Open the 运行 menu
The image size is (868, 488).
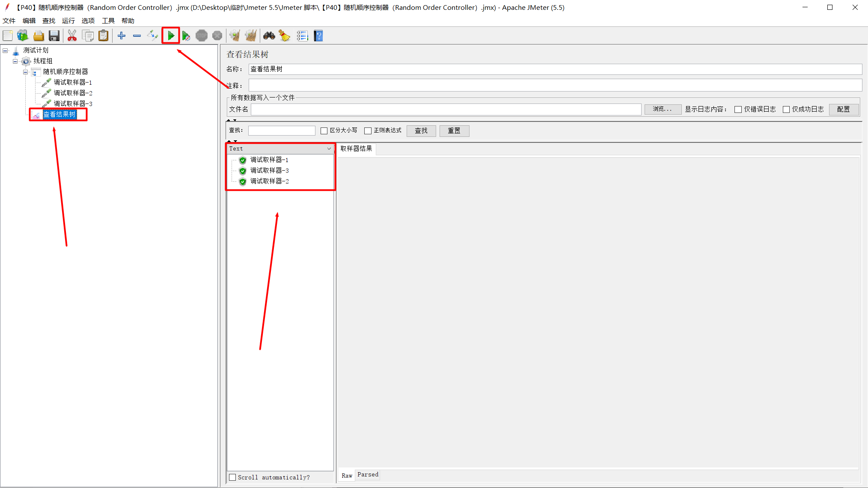click(68, 21)
